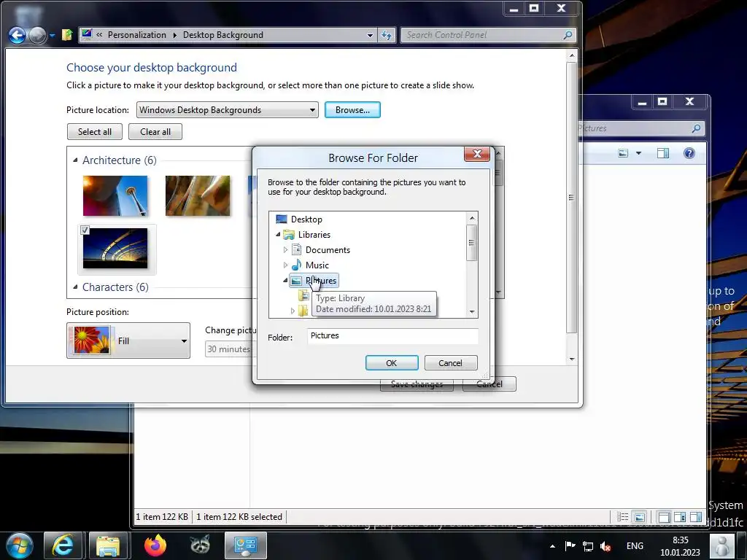
Task: Collapse the Architecture (6) group
Action: click(75, 160)
